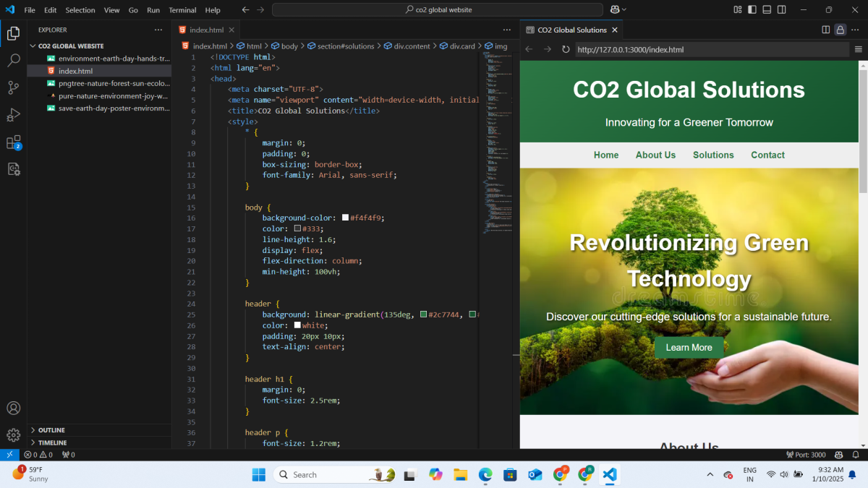Toggle the bottom panel layout button

(767, 10)
